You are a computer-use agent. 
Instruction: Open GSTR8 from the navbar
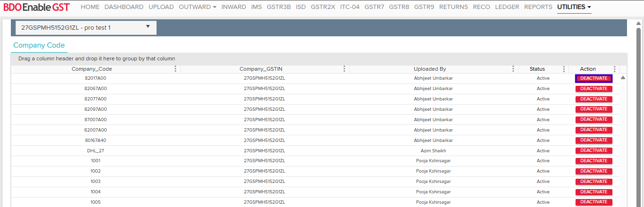click(399, 7)
